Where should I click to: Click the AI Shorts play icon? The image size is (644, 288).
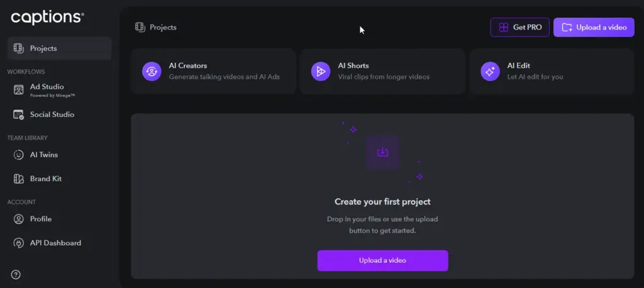click(321, 71)
